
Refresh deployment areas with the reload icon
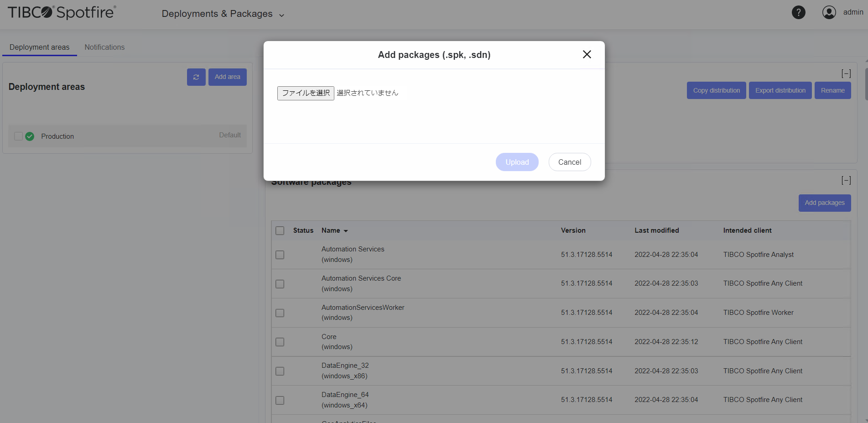click(x=196, y=77)
